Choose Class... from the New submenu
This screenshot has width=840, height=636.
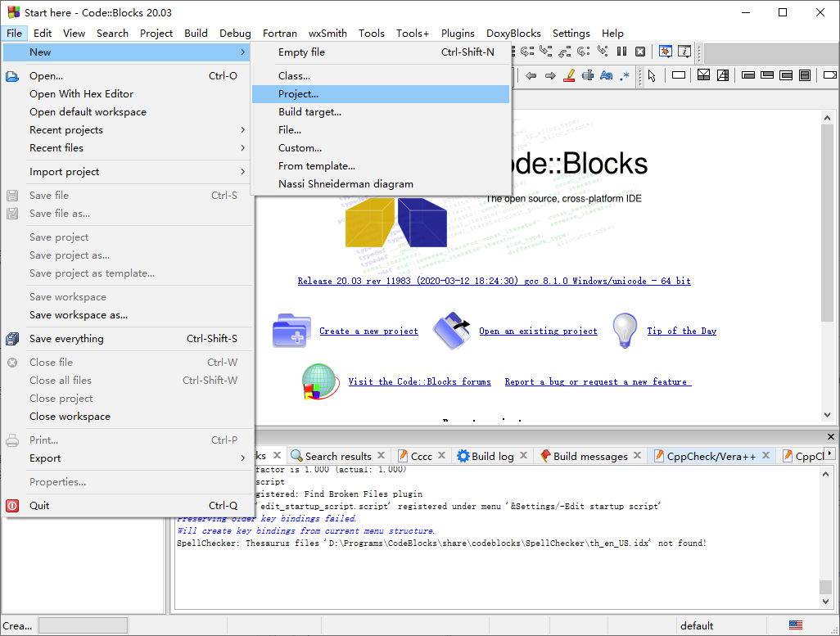point(381,75)
